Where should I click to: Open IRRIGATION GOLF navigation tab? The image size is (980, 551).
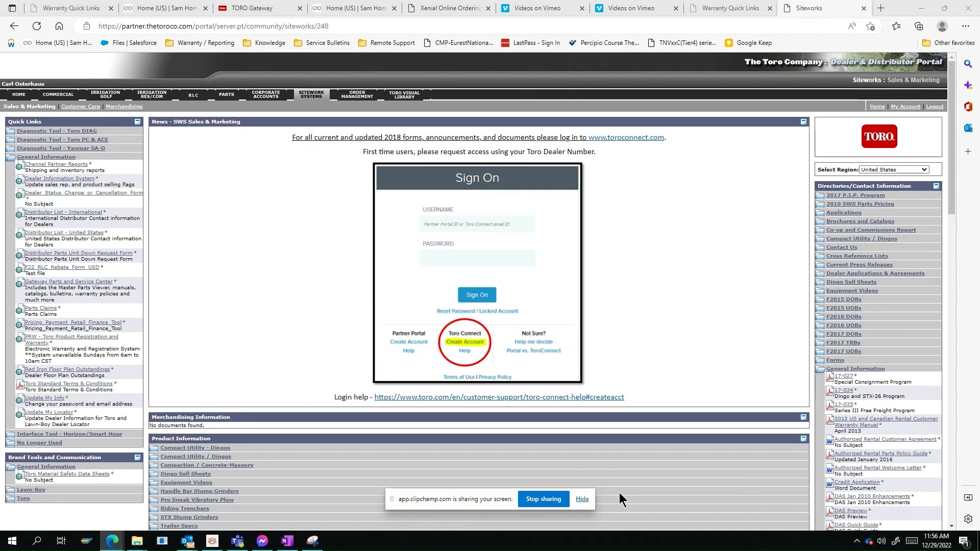click(106, 94)
